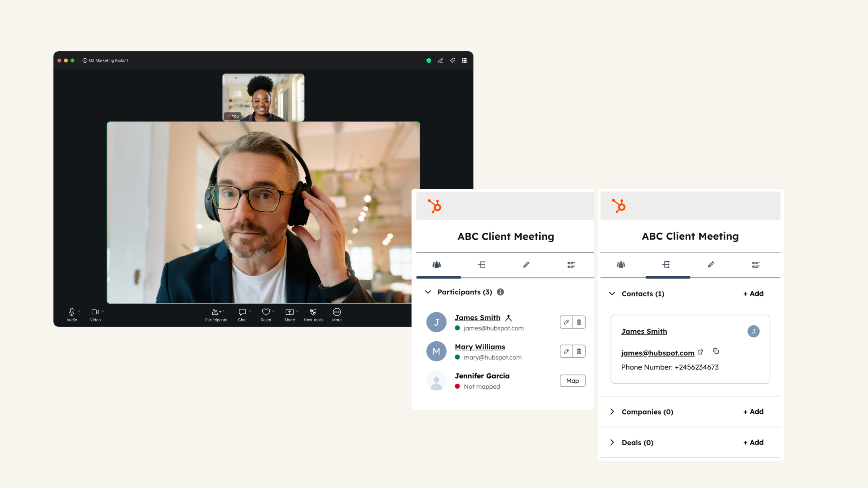Screen dimensions: 868x488
Task: Select the annotate pen icon in the title bar
Action: pyautogui.click(x=440, y=60)
